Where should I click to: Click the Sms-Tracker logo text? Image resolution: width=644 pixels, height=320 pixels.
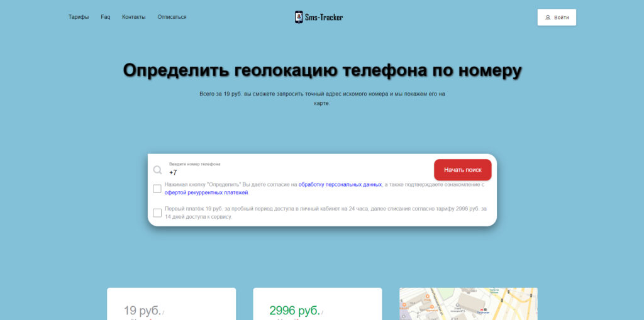(324, 17)
